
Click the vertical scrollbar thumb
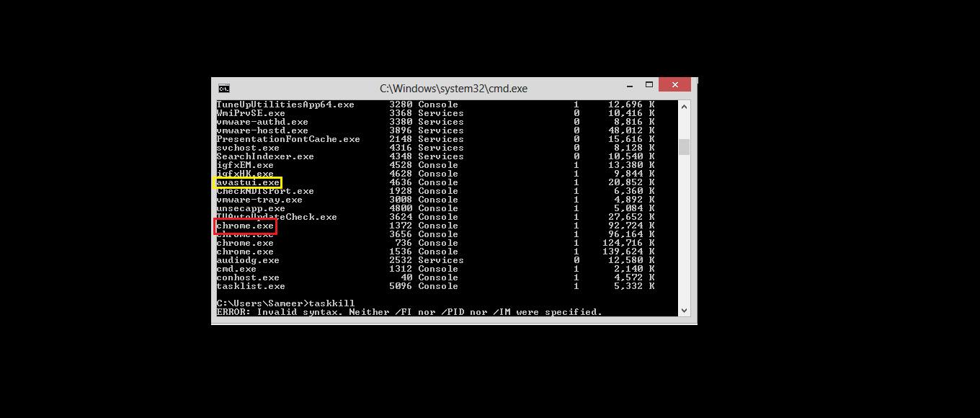click(x=685, y=147)
